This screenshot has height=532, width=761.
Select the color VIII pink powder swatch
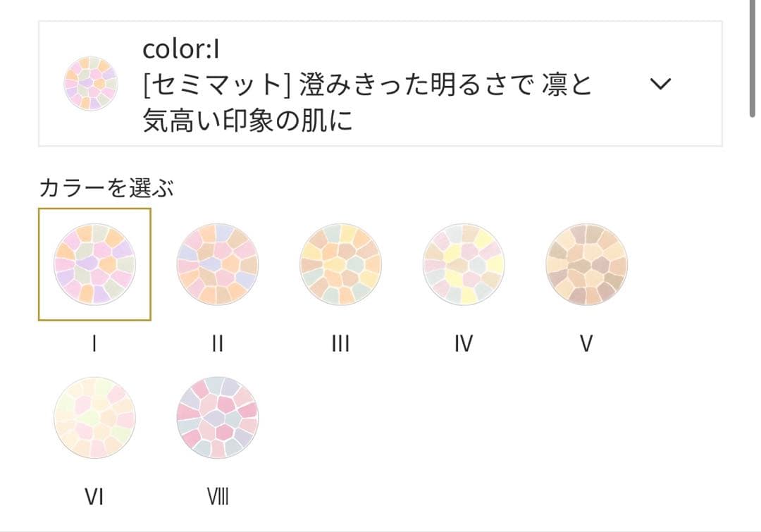point(218,417)
